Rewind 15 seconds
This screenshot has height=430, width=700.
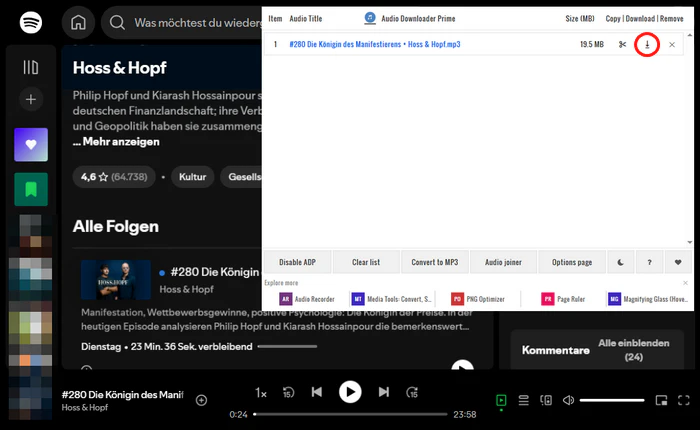coord(288,392)
